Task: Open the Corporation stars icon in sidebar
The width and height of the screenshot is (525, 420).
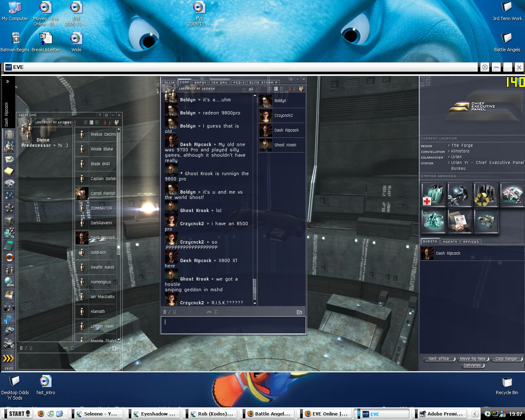Action: click(9, 208)
